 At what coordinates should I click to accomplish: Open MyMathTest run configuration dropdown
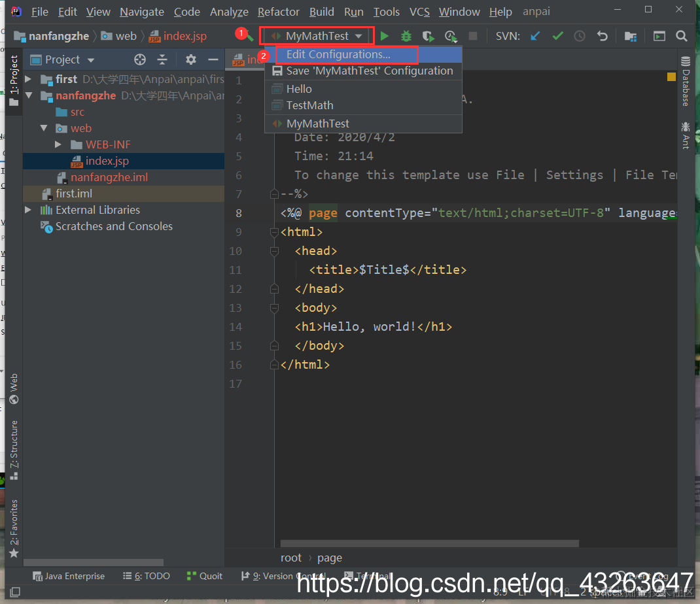[x=317, y=36]
